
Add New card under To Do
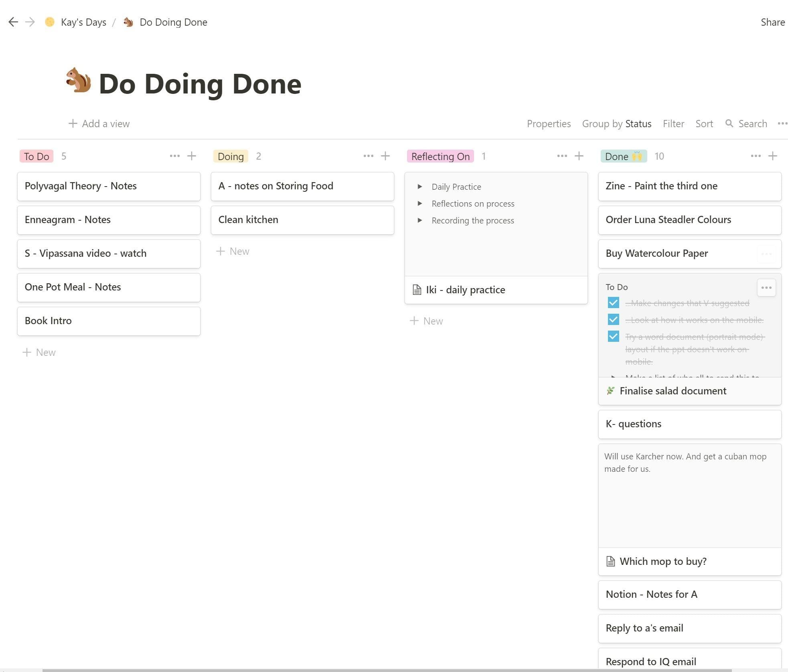point(39,352)
